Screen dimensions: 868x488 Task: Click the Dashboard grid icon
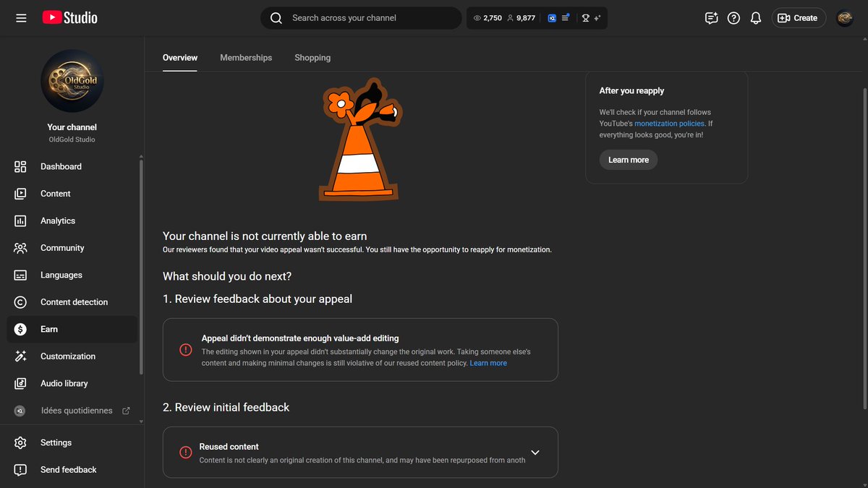[20, 166]
